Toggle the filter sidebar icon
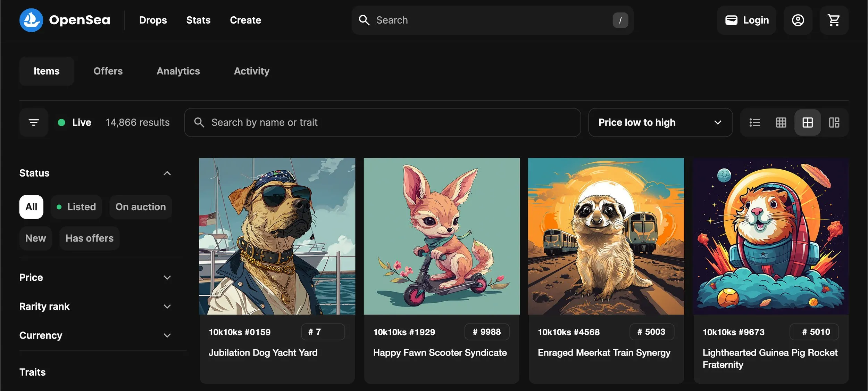Image resolution: width=868 pixels, height=391 pixels. click(x=34, y=122)
